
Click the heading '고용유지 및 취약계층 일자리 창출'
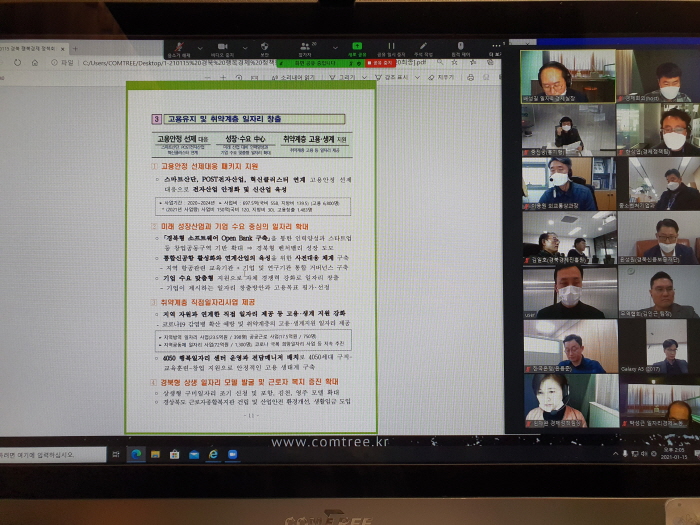[224, 119]
